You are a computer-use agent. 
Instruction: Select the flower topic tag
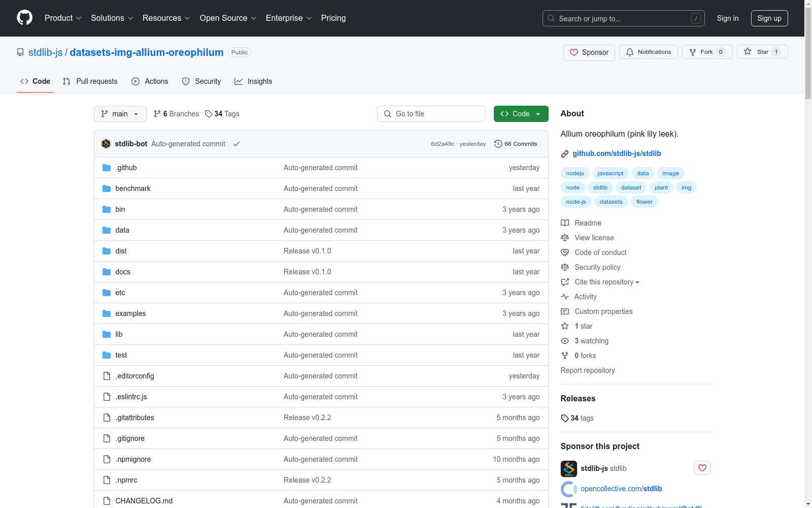[x=645, y=202]
